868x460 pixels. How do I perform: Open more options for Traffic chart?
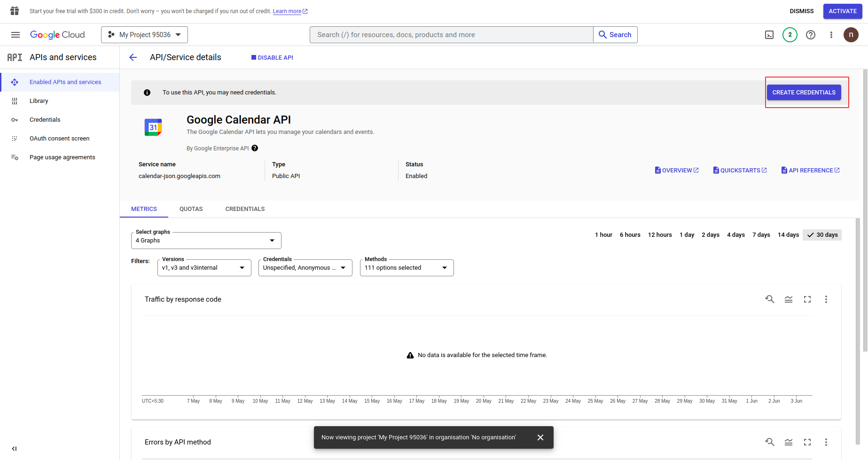(x=826, y=299)
